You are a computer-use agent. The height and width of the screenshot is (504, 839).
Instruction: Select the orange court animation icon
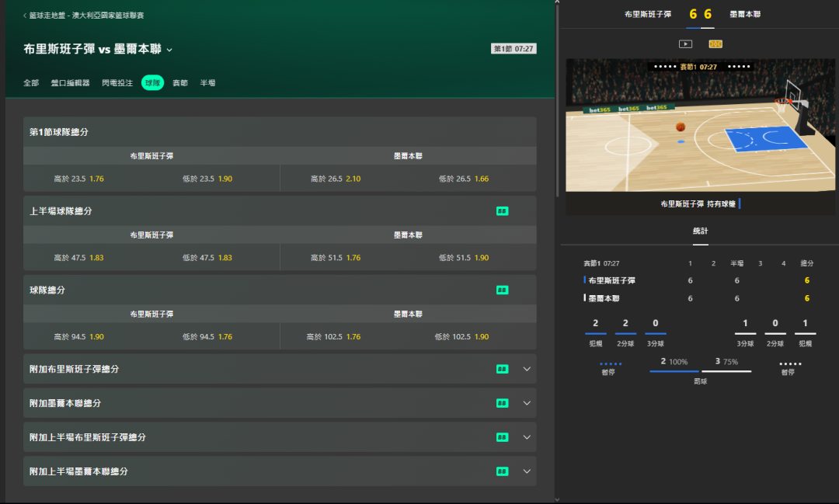(x=715, y=43)
